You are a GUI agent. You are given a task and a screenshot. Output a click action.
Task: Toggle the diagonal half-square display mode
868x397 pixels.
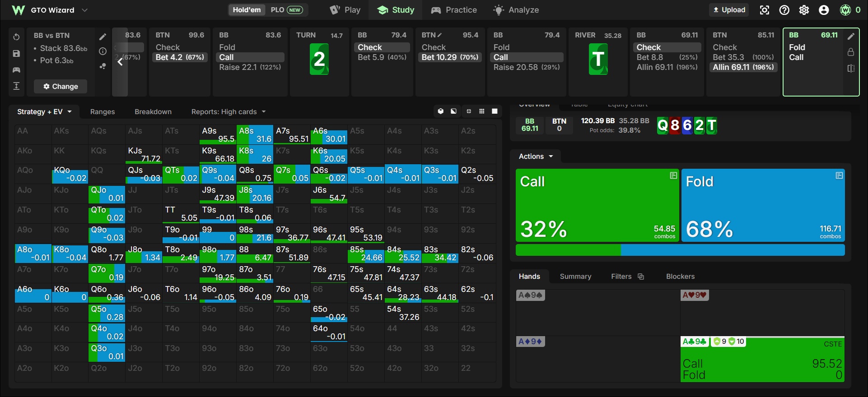click(453, 111)
